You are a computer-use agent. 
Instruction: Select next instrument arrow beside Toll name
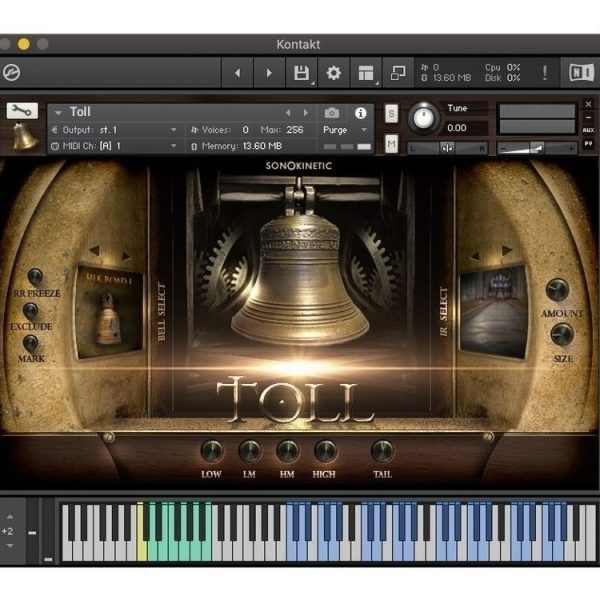click(306, 112)
